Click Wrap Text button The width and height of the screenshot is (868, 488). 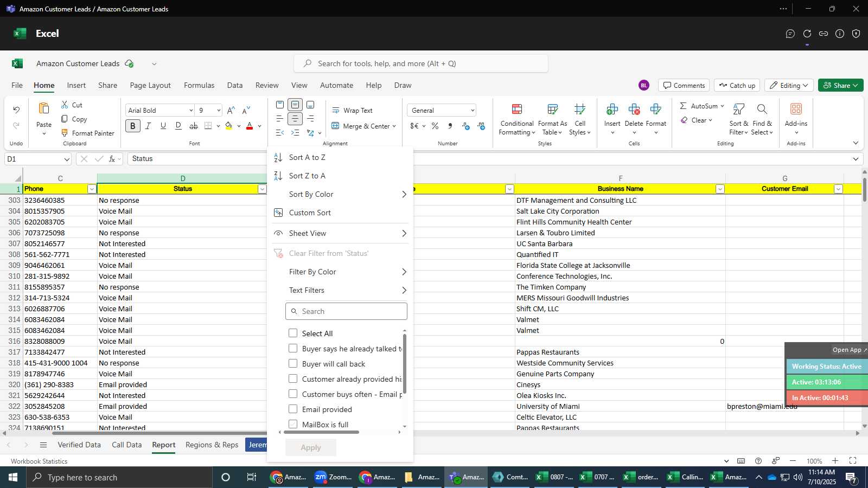click(352, 110)
